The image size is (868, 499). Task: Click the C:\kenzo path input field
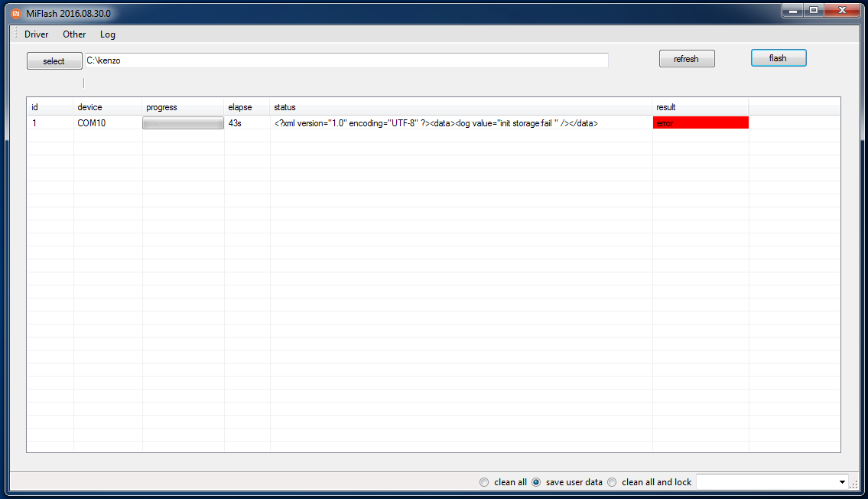click(x=346, y=60)
